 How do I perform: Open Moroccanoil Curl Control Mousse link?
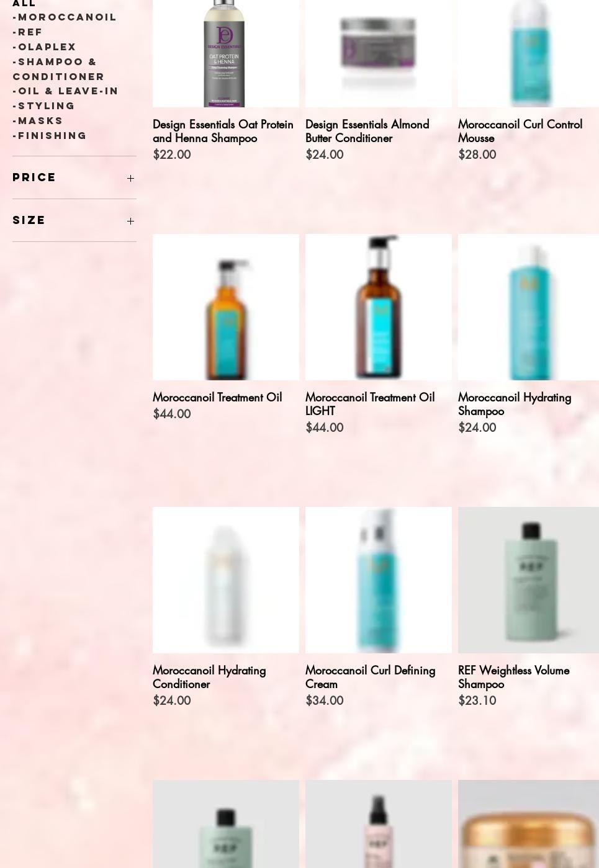click(520, 131)
